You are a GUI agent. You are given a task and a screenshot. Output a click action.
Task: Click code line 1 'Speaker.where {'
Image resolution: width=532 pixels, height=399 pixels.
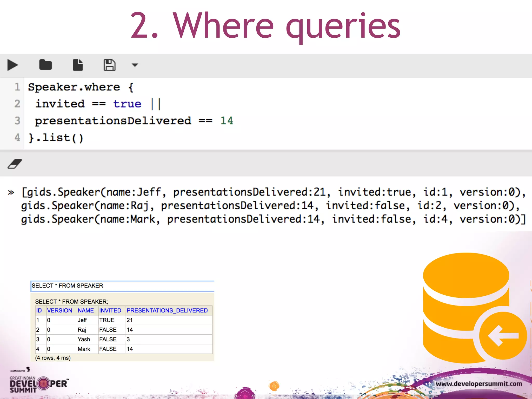[x=81, y=87]
